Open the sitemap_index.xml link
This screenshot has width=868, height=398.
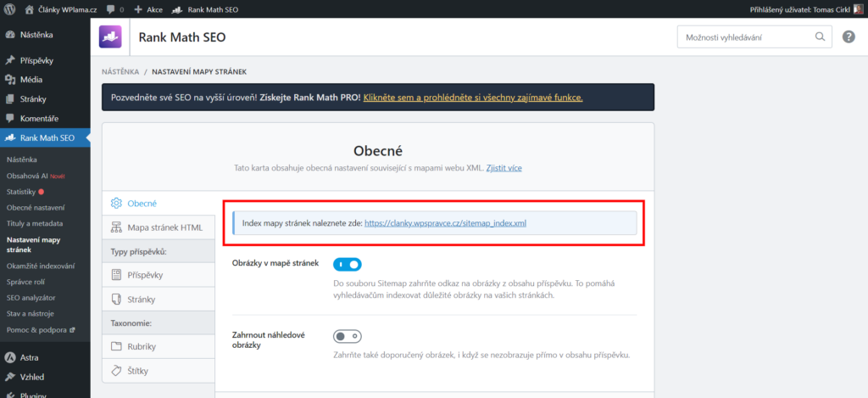click(445, 223)
